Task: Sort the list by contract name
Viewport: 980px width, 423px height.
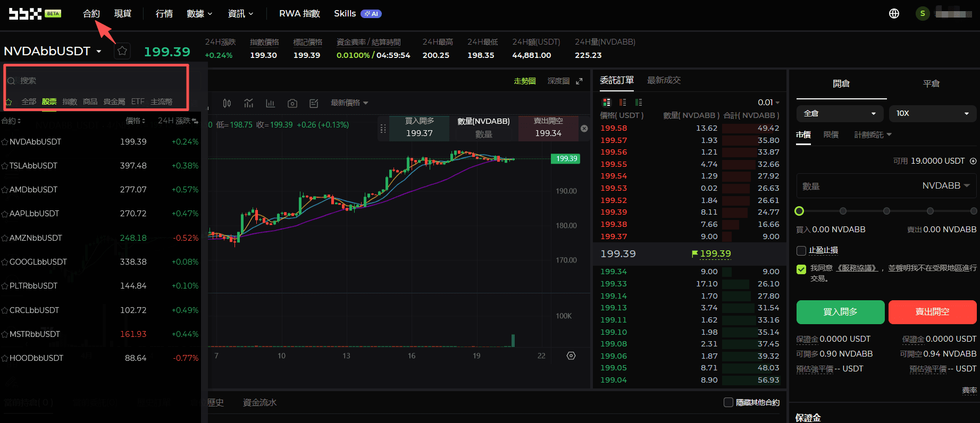Action: pos(11,121)
